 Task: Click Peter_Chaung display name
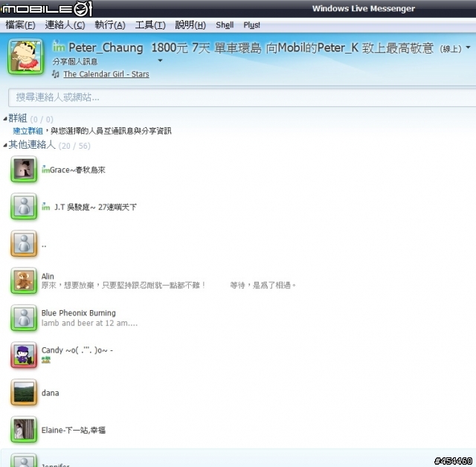[106, 48]
